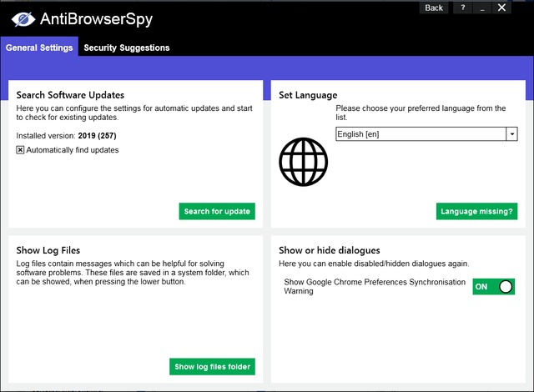Click the English [en] language field

(421, 134)
